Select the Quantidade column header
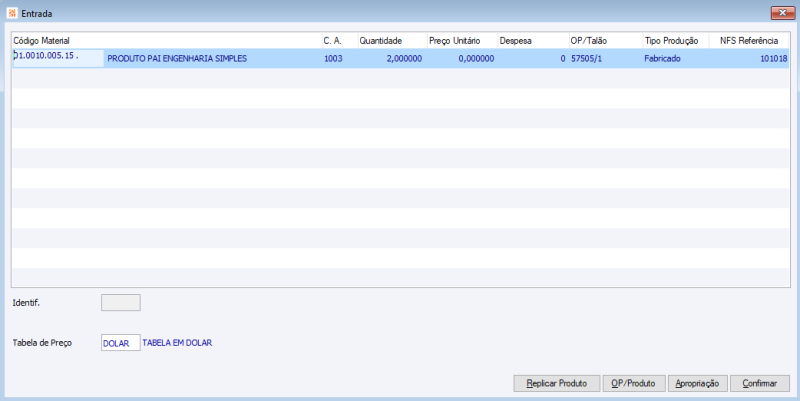 click(x=392, y=41)
